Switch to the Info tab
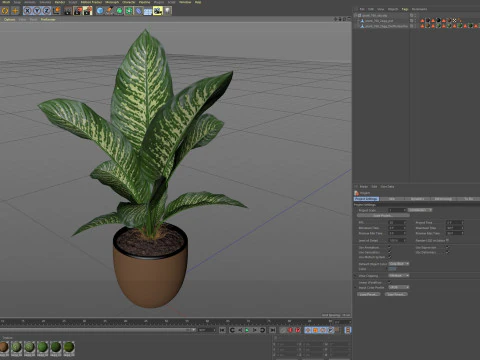Screen dimensions: 480x360 click(x=392, y=199)
